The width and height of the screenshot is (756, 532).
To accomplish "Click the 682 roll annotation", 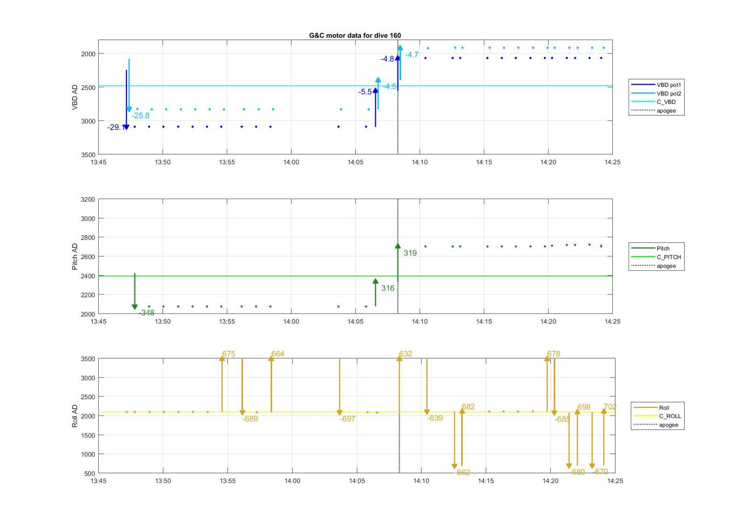I will [468, 407].
